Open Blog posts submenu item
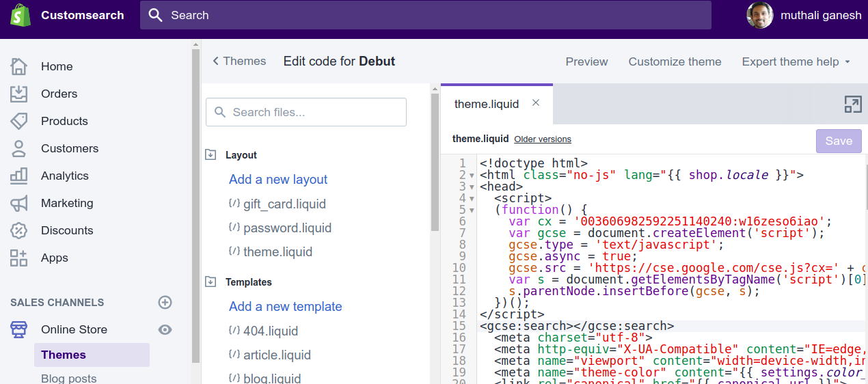The height and width of the screenshot is (384, 868). click(x=68, y=378)
